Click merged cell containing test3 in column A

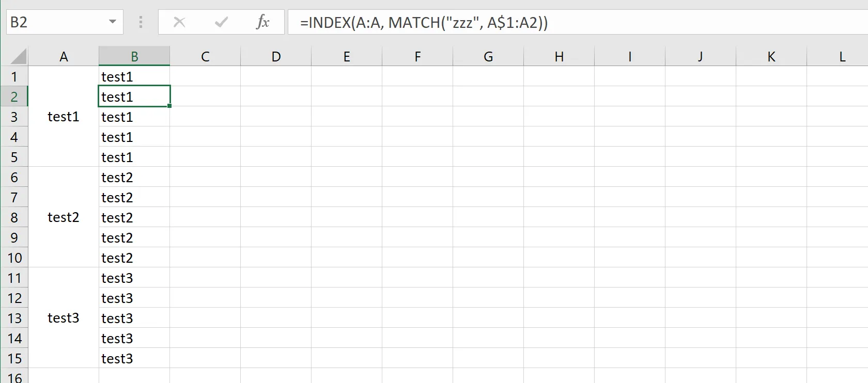coord(64,318)
